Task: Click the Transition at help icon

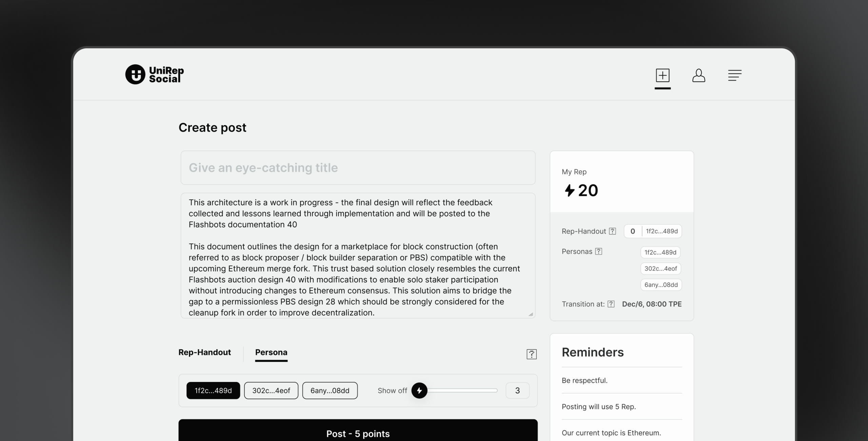Action: [x=611, y=304]
